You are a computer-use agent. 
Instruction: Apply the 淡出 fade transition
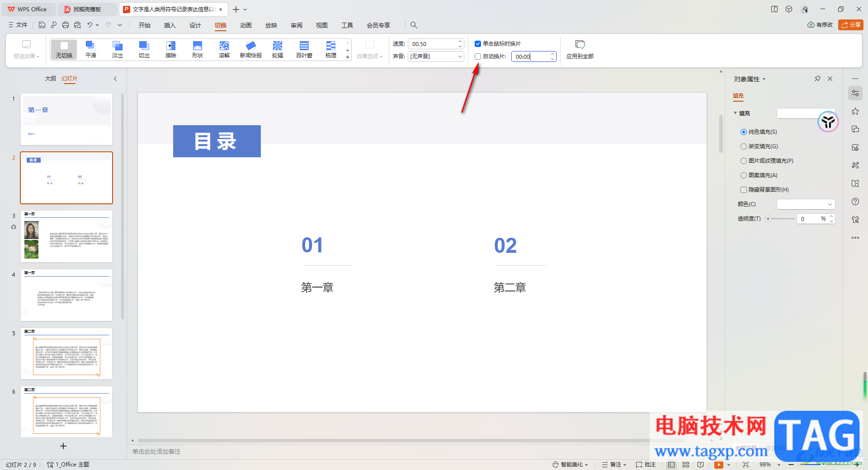(x=118, y=49)
